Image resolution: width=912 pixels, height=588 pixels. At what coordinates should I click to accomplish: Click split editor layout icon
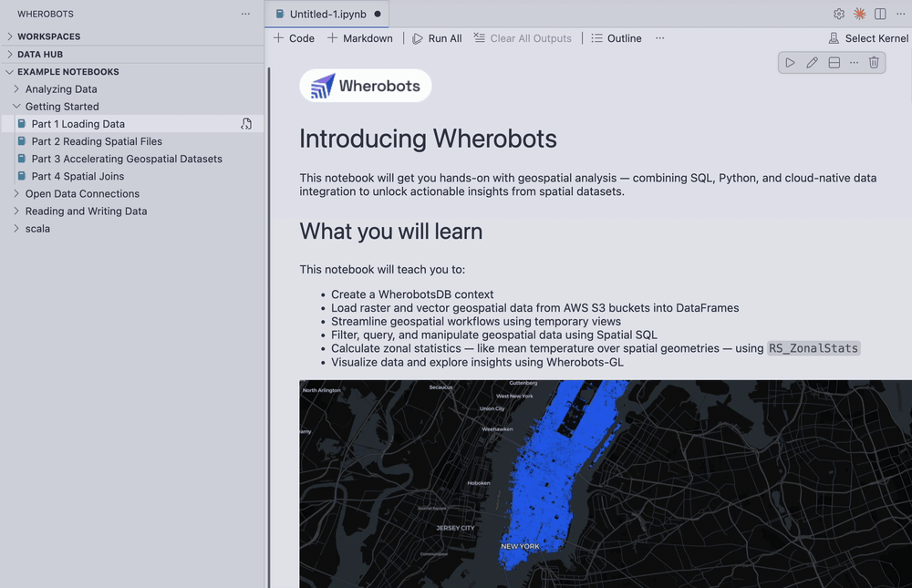[880, 14]
